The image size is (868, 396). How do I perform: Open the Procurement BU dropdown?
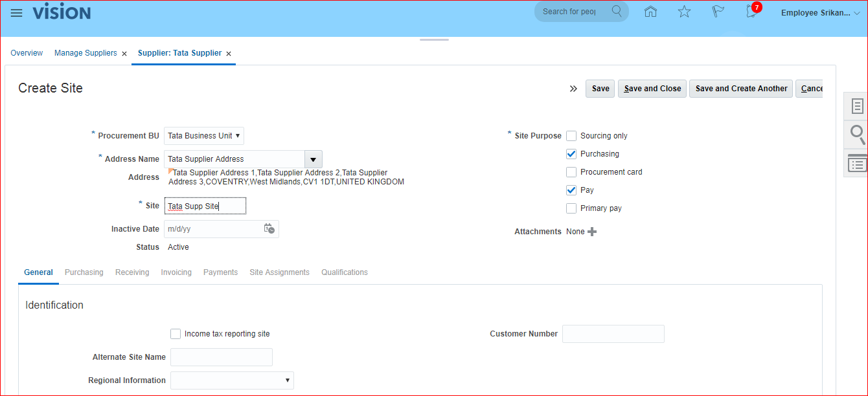[x=204, y=136]
